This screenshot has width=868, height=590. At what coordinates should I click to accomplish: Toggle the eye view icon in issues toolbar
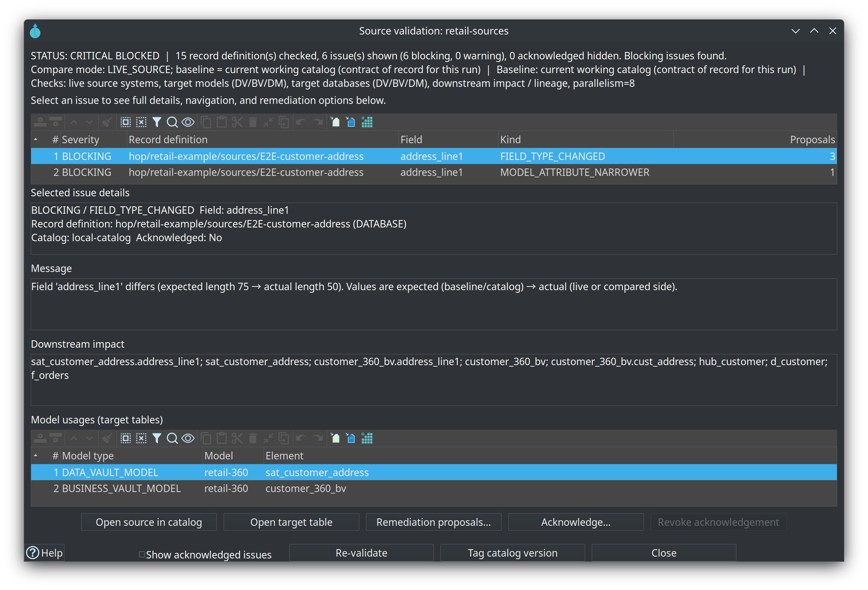(188, 122)
